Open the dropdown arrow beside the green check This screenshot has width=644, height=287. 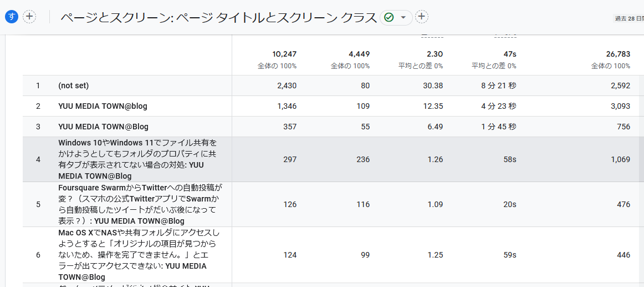coord(403,17)
